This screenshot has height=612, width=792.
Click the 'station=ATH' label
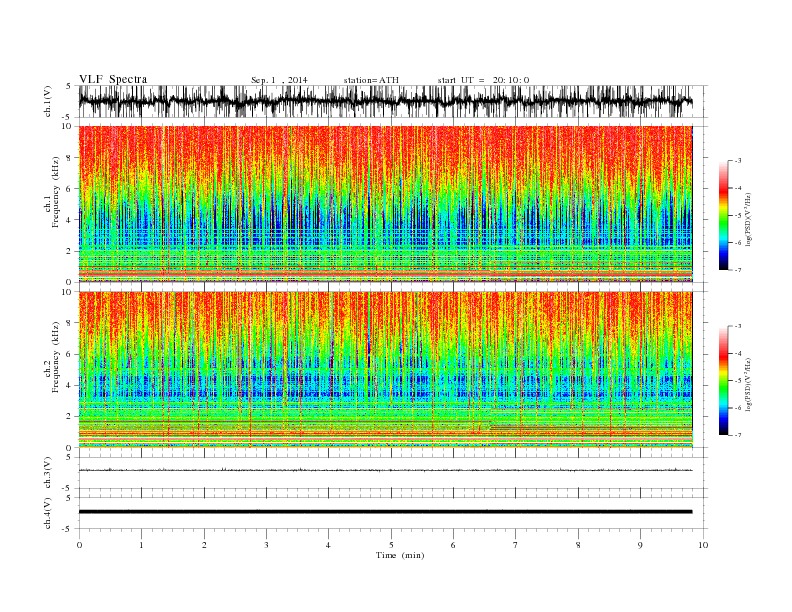coord(371,80)
